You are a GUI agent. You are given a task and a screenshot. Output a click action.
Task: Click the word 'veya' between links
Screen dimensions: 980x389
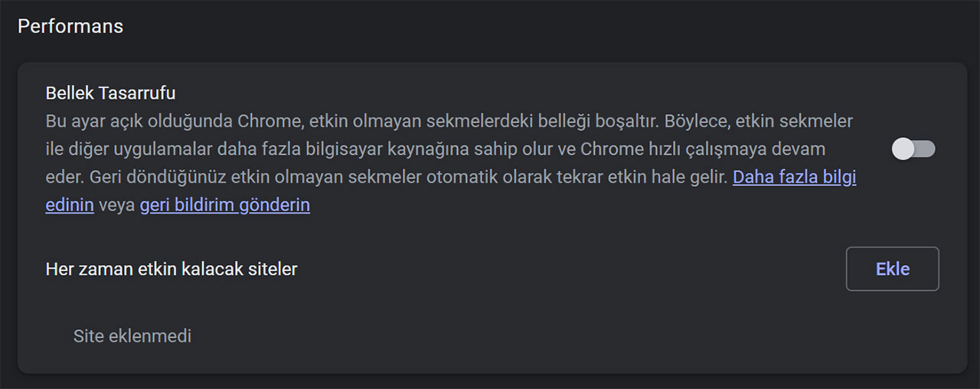pyautogui.click(x=117, y=205)
